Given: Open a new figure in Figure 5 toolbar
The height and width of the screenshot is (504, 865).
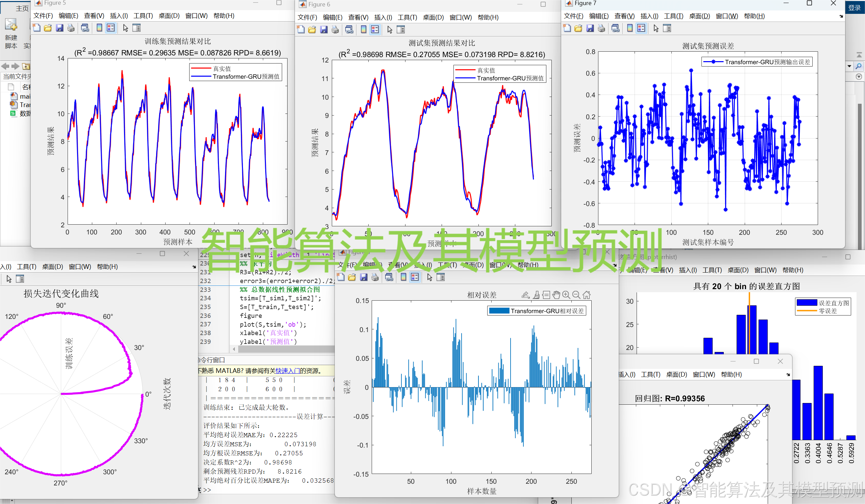Looking at the screenshot, I should tap(37, 28).
